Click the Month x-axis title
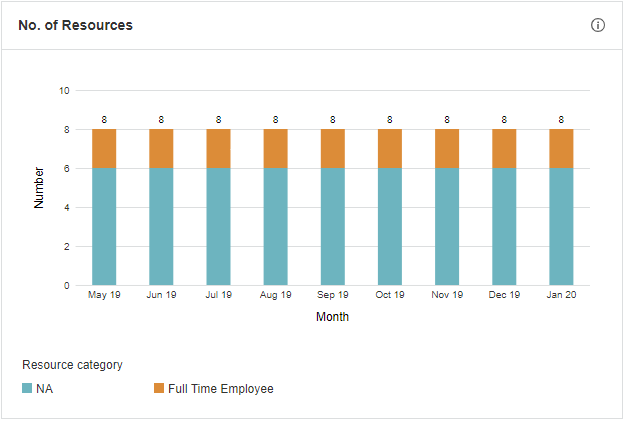 332,317
